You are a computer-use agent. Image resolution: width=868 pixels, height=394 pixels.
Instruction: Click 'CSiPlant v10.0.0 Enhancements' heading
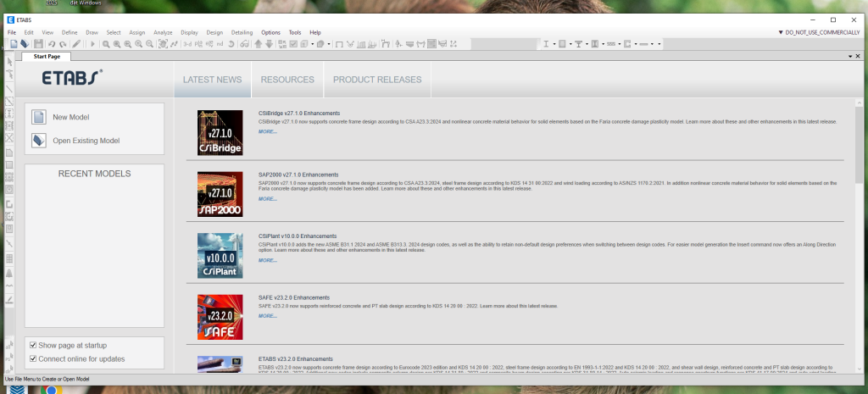[x=298, y=236]
